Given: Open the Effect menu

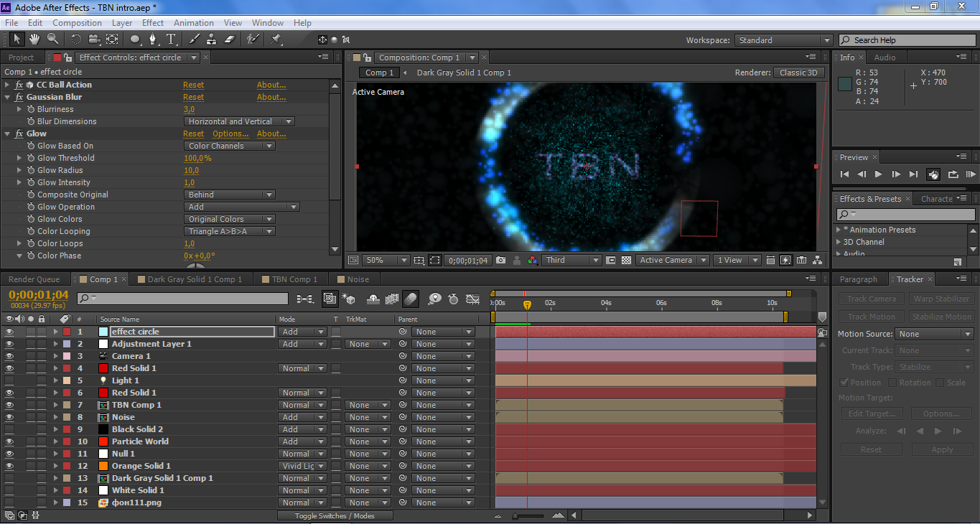Looking at the screenshot, I should pyautogui.click(x=153, y=23).
